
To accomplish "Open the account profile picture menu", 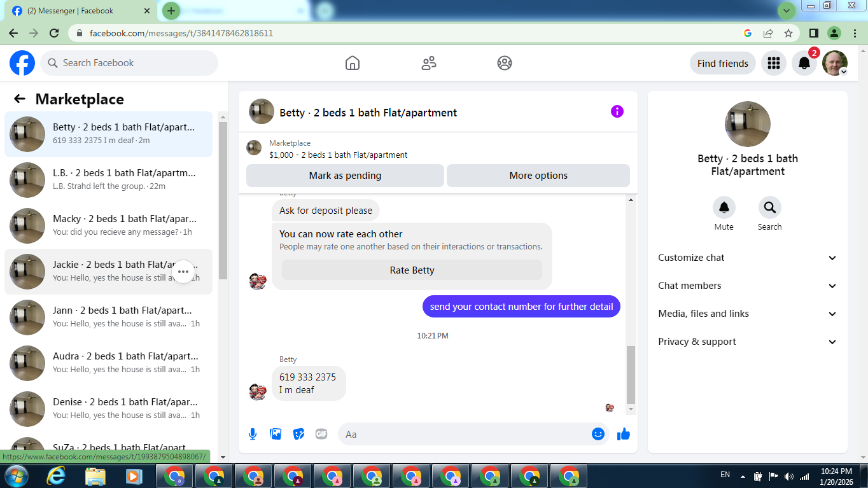I will point(835,63).
